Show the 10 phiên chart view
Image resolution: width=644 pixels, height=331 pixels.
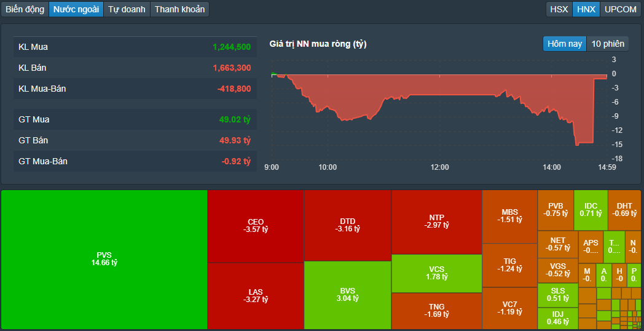(x=608, y=44)
